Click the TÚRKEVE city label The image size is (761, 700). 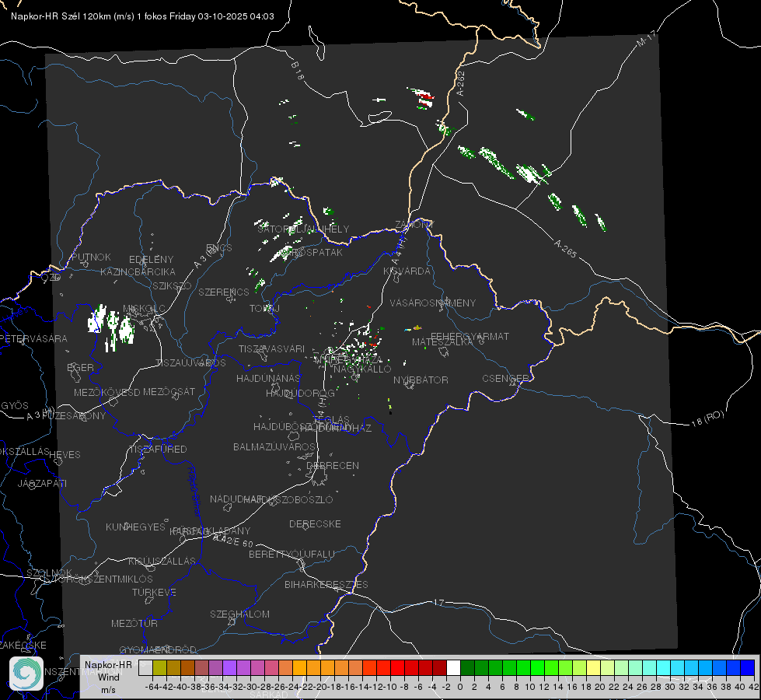point(154,592)
